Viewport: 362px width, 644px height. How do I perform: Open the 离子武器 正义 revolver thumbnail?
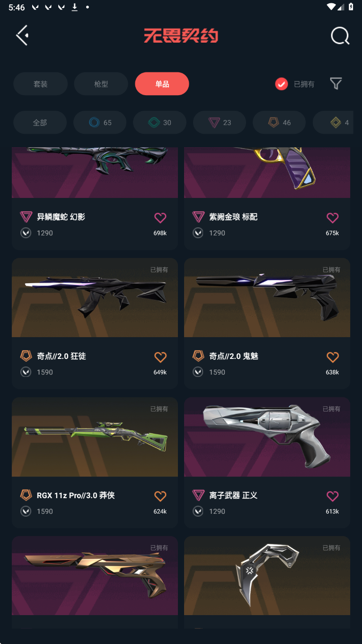[x=267, y=437]
